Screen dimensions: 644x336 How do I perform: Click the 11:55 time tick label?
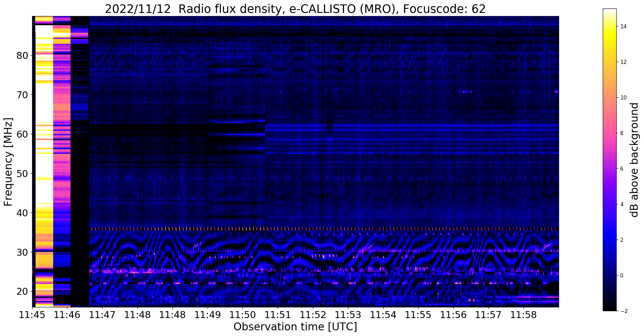(418, 315)
